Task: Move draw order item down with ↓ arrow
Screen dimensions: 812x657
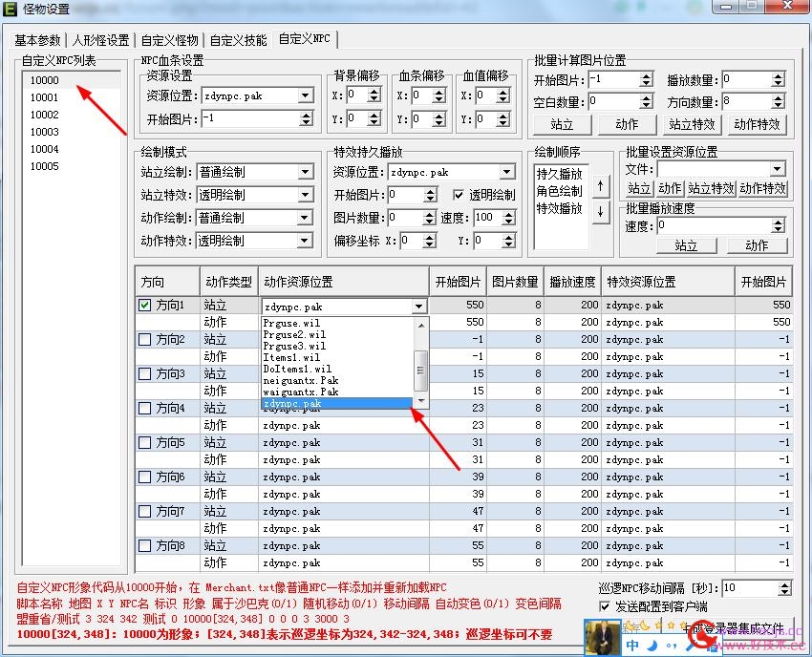Action: pos(600,211)
